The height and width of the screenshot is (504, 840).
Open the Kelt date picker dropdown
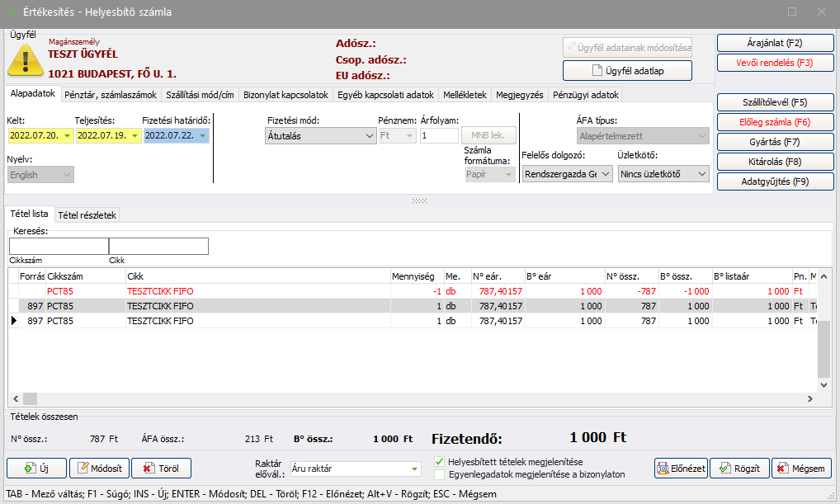coord(66,136)
